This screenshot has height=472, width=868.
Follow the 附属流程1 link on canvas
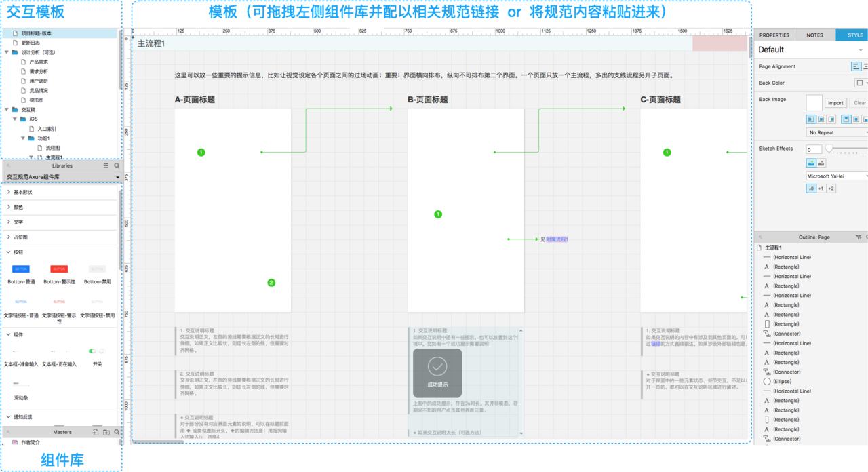click(x=557, y=239)
